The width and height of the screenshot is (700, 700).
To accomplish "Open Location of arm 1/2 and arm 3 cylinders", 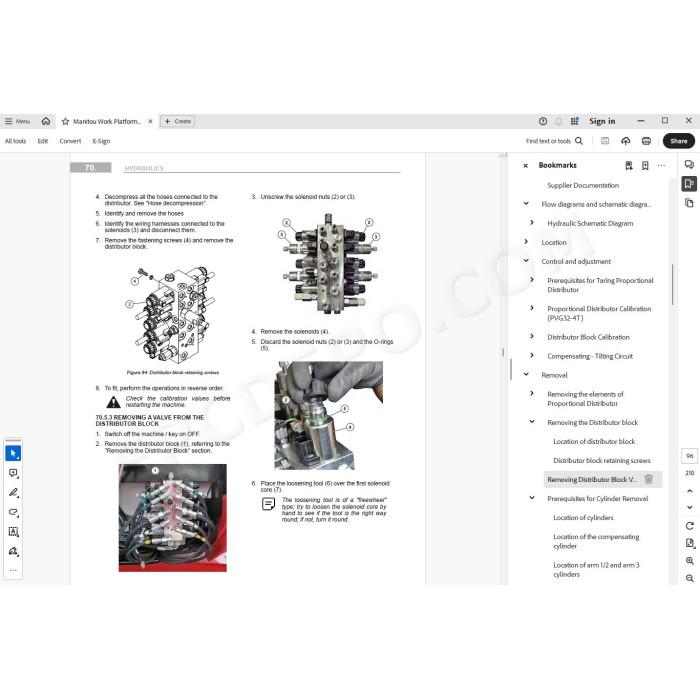I will click(596, 570).
